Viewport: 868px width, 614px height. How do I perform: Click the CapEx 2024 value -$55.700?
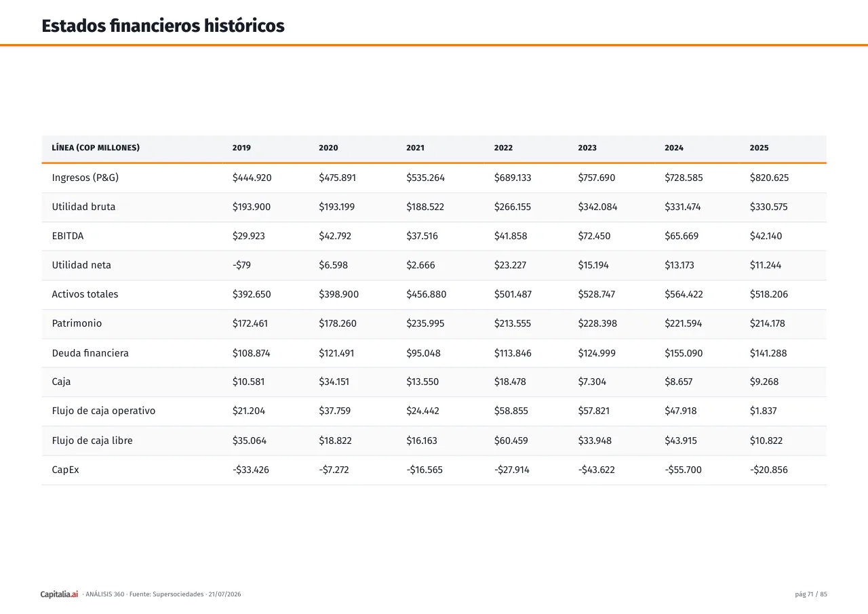[683, 470]
